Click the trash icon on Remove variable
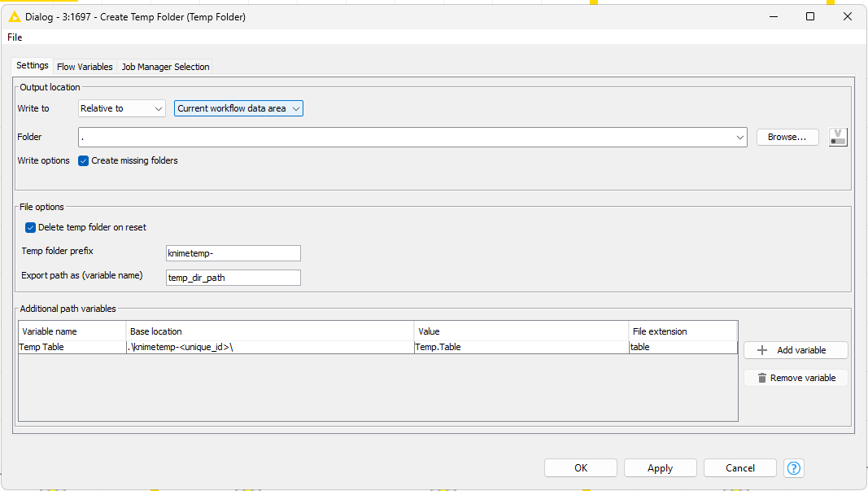Image resolution: width=868 pixels, height=491 pixels. 762,378
